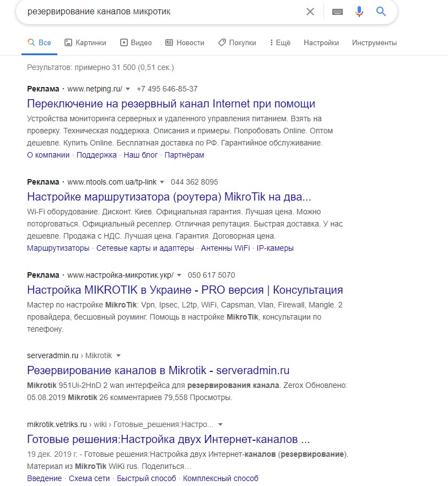Switch to the Видео tab
The width and height of the screenshot is (448, 486).
coord(136,43)
